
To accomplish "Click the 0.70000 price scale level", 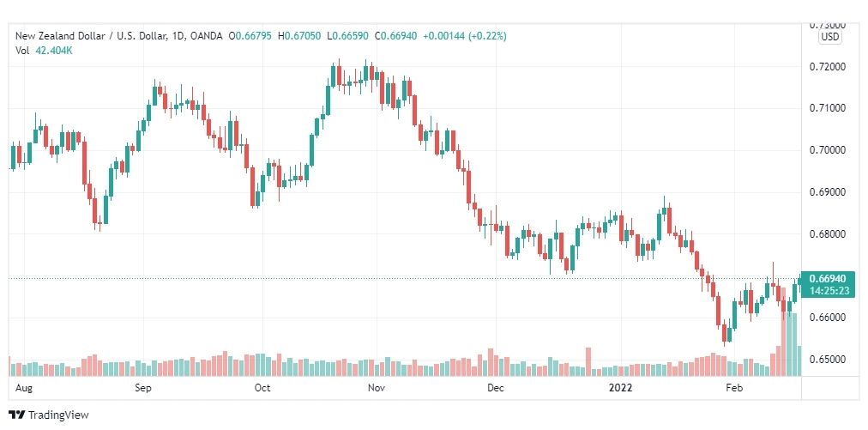I will [x=828, y=150].
